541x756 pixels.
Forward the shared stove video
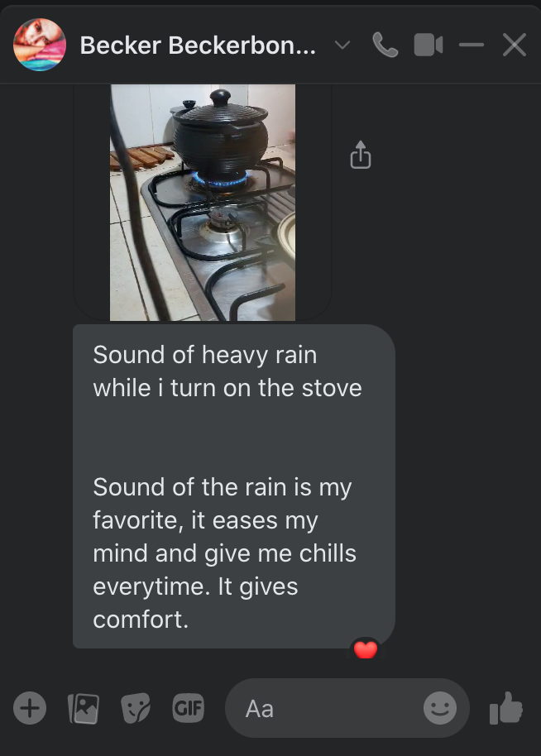(360, 155)
